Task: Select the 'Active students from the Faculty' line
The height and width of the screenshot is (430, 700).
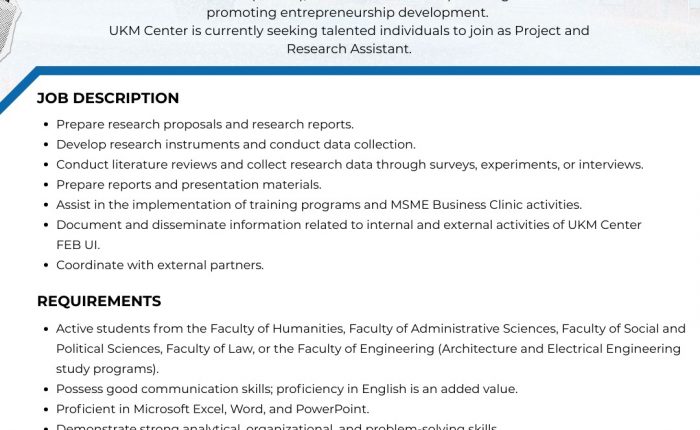Action: click(370, 328)
